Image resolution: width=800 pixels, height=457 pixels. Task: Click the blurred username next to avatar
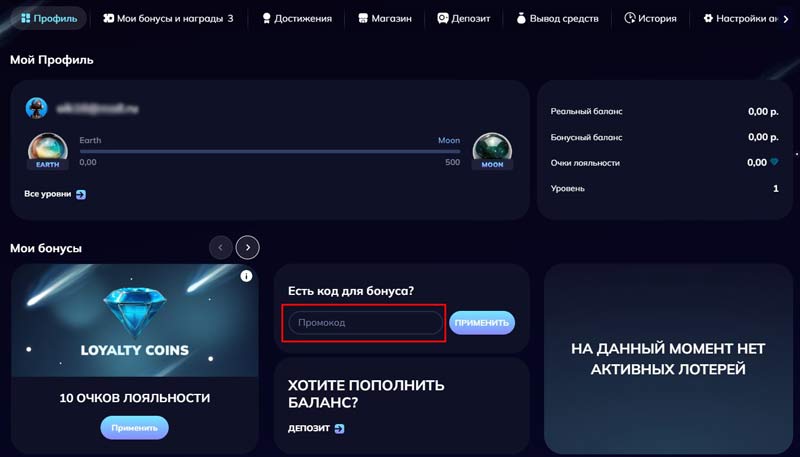click(97, 109)
